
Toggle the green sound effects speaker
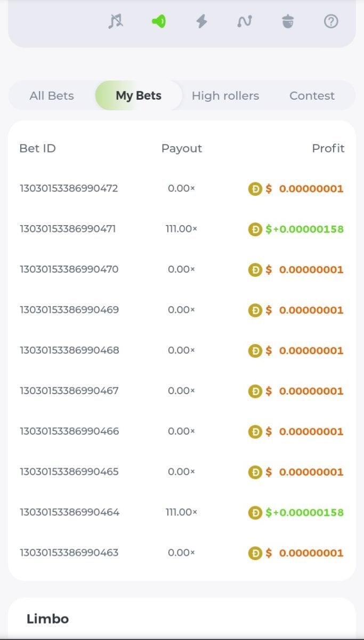tap(159, 21)
